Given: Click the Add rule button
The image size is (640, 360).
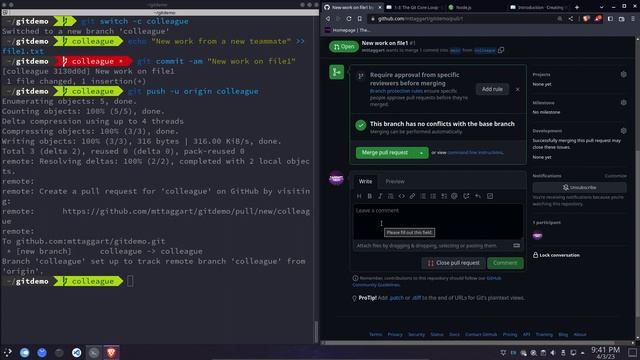Looking at the screenshot, I should 492,89.
